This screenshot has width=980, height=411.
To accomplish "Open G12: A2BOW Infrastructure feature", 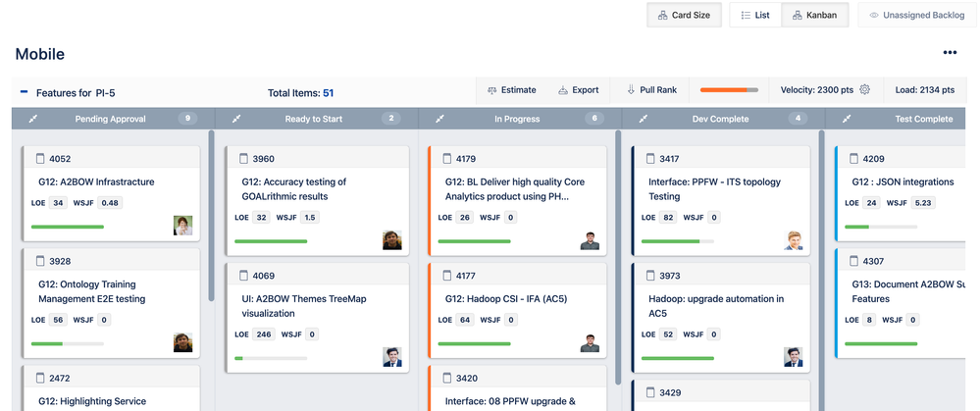I will (96, 181).
